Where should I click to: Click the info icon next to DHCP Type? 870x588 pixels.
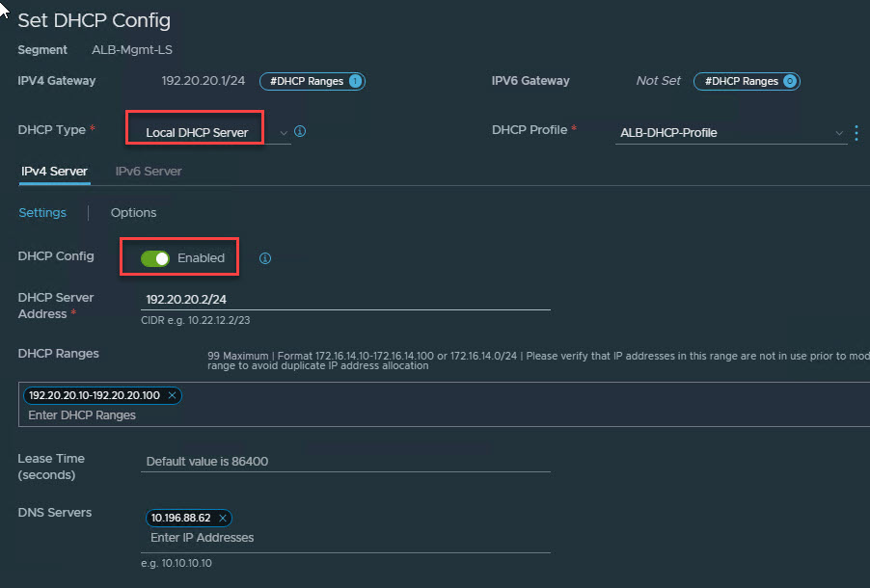300,131
